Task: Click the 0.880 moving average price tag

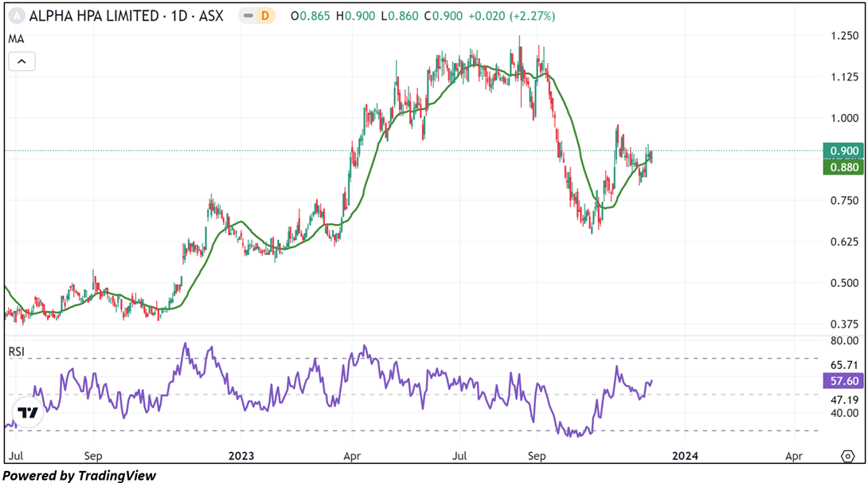Action: 843,167
